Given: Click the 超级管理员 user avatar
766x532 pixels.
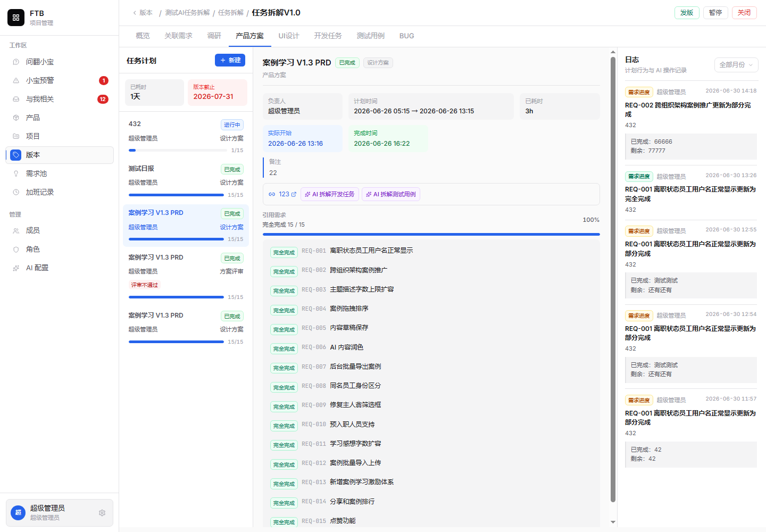Looking at the screenshot, I should [x=18, y=513].
